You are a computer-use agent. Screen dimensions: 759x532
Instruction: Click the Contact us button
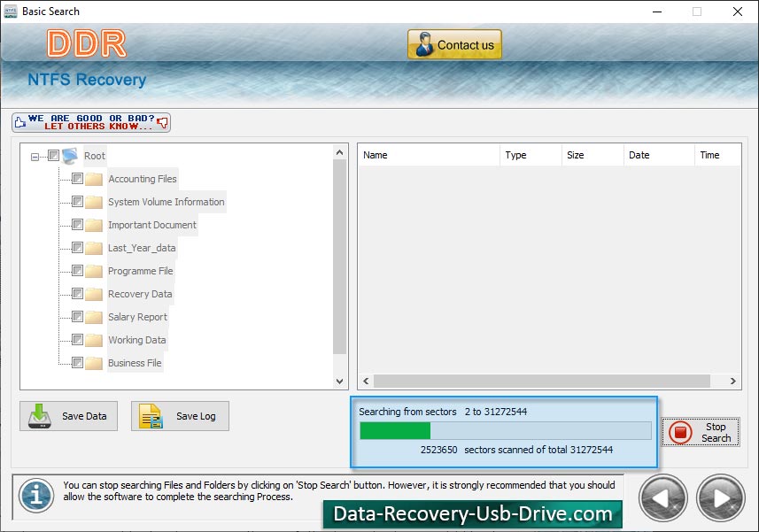pyautogui.click(x=454, y=44)
